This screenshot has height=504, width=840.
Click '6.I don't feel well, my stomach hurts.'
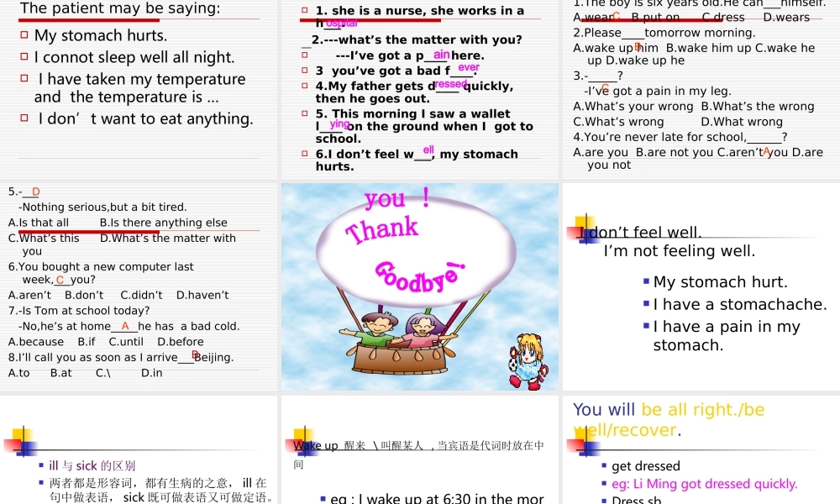click(417, 160)
